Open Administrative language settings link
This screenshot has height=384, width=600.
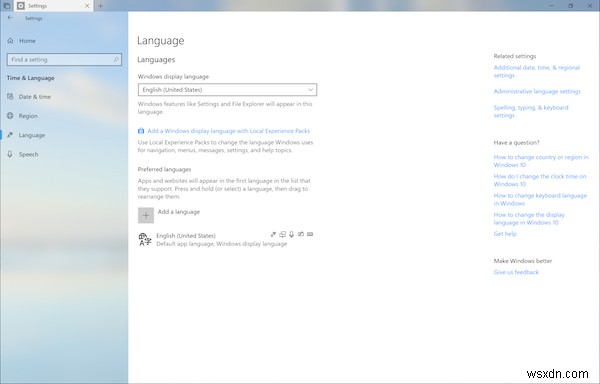pos(537,91)
